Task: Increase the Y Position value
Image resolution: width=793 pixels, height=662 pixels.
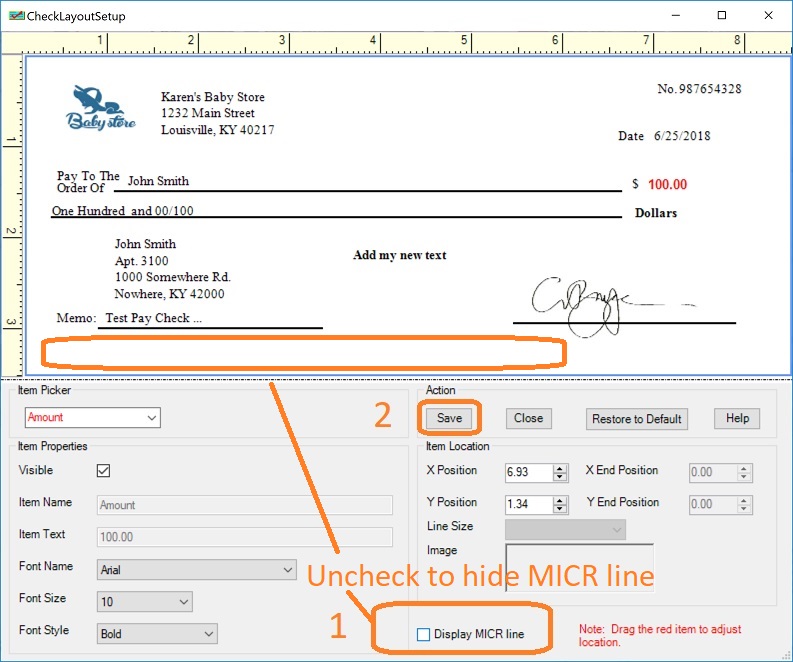Action: 559,501
